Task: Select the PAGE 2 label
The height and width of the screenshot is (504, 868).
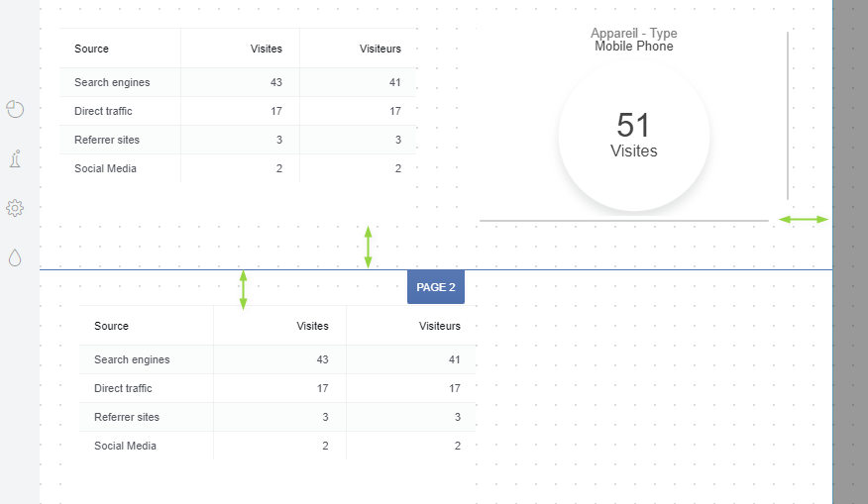Action: (x=436, y=287)
